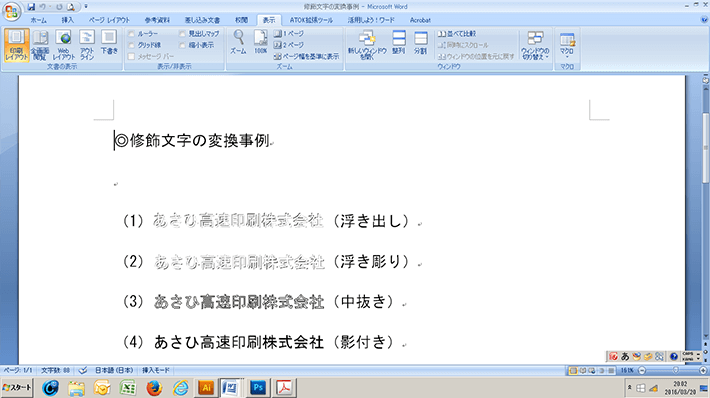The image size is (710, 398).
Task: Undo via the Quick Access toolbar arrow
Action: coord(43,7)
